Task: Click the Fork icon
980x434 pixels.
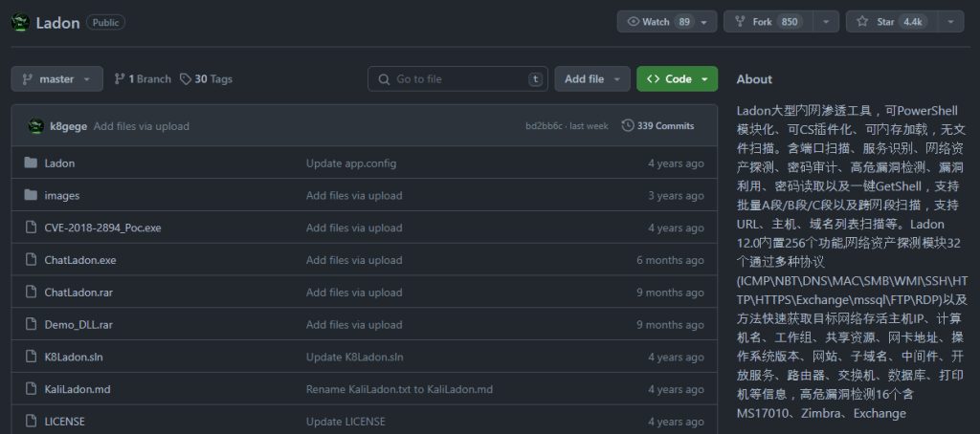Action: coord(740,22)
